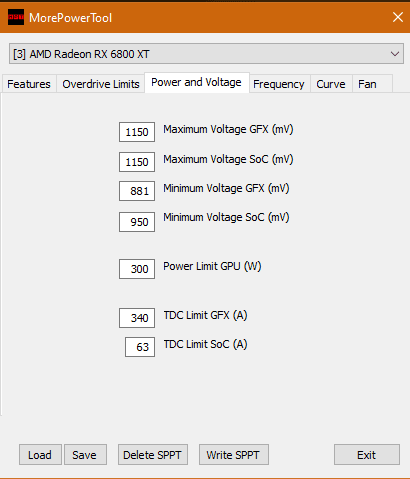This screenshot has width=410, height=479.
Task: Click the Delete SPPT button
Action: pos(153,455)
